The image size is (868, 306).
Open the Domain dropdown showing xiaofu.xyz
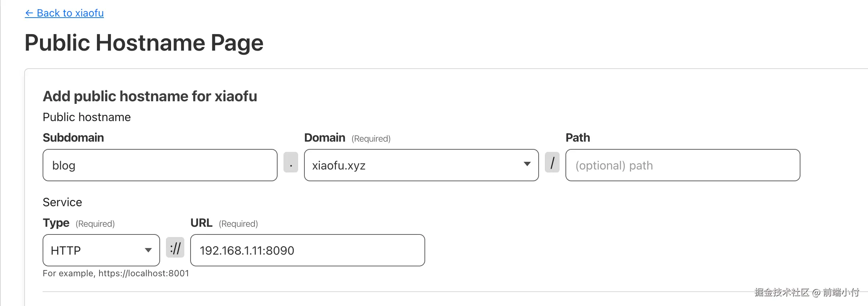tap(415, 165)
